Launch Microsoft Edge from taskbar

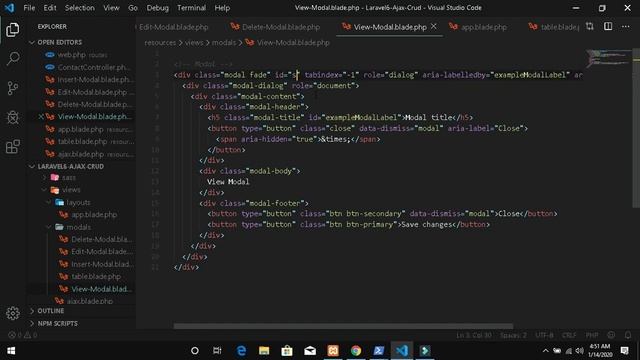(x=241, y=351)
